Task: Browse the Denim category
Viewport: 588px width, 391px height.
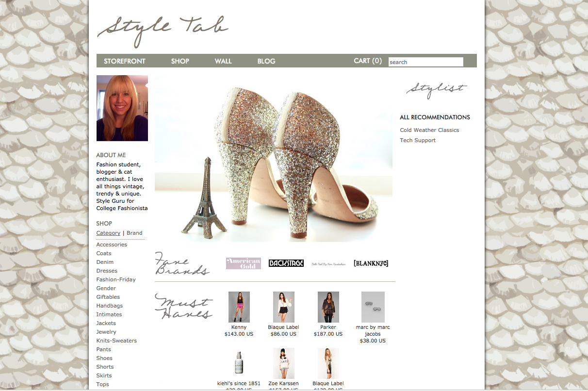Action: tap(105, 262)
